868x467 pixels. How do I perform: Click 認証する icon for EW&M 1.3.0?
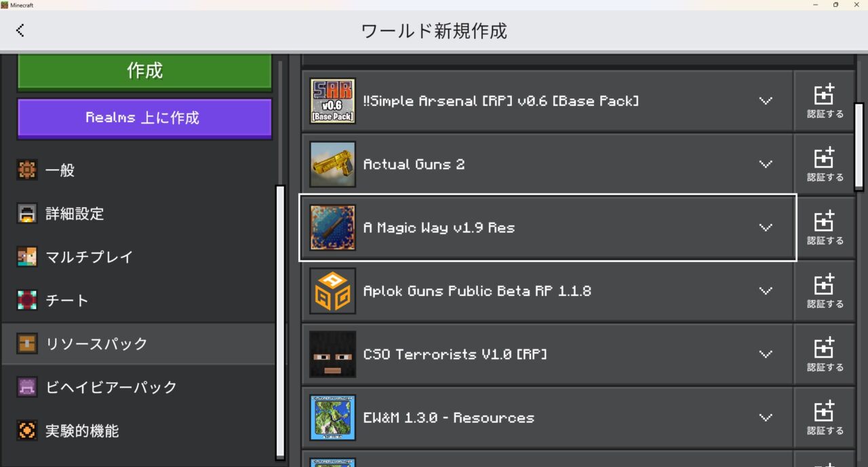click(824, 417)
